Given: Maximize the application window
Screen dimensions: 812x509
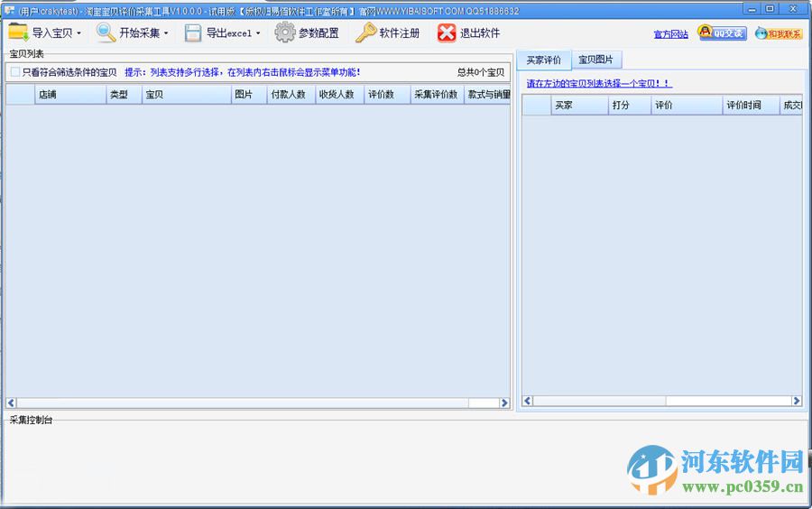Looking at the screenshot, I should (770, 9).
